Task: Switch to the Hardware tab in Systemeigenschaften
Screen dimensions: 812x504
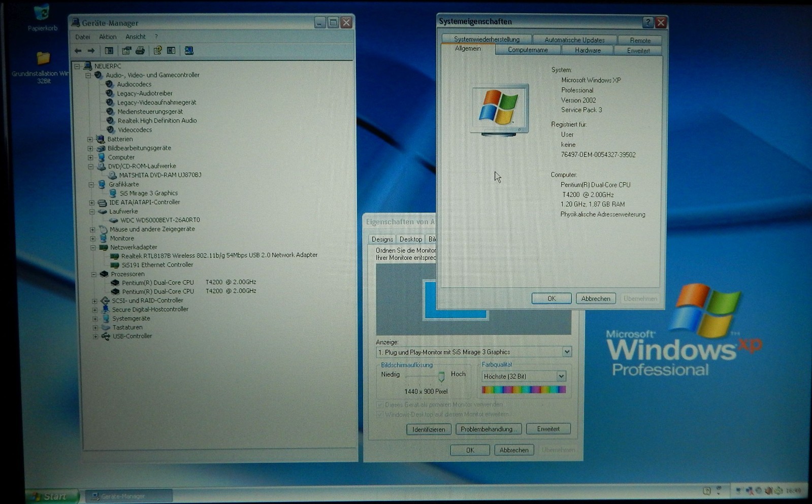Action: (x=588, y=50)
